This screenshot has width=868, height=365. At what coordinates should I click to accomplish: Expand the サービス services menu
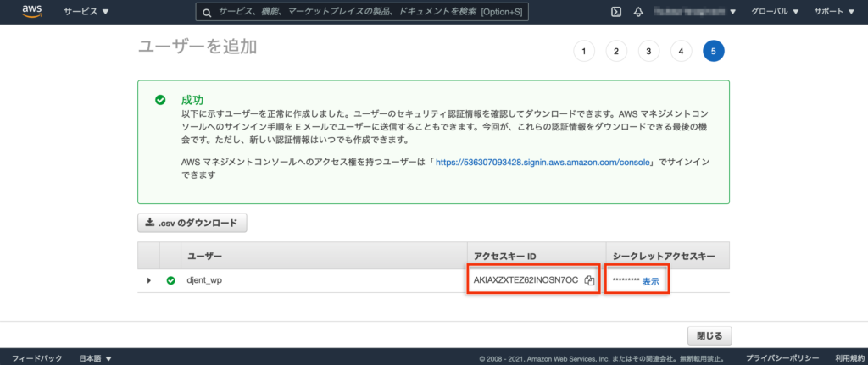86,12
